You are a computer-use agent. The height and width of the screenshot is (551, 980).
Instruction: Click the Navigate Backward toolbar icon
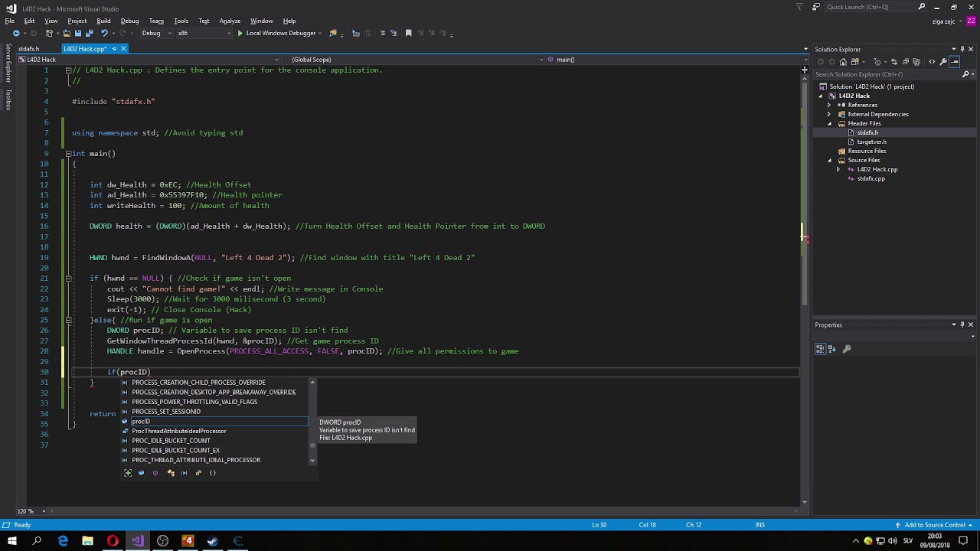point(16,34)
